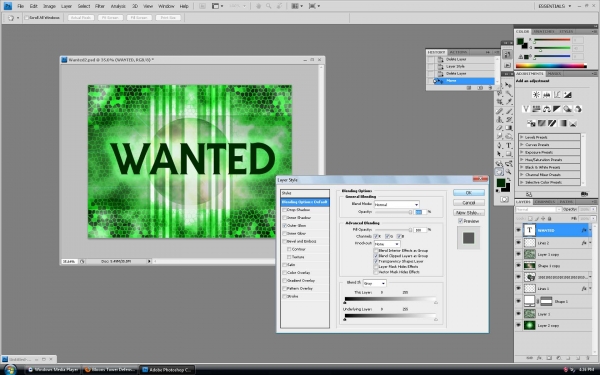This screenshot has width=600, height=375.
Task: Open the Knockout dropdown
Action: point(387,244)
